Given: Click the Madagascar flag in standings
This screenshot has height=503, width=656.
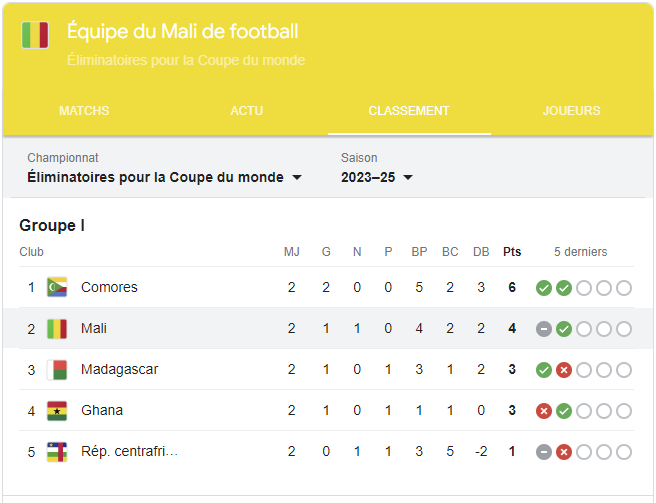Looking at the screenshot, I should 57,370.
